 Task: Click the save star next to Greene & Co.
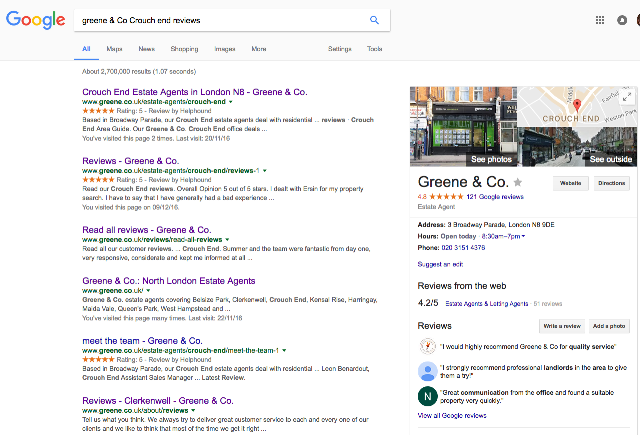[518, 182]
